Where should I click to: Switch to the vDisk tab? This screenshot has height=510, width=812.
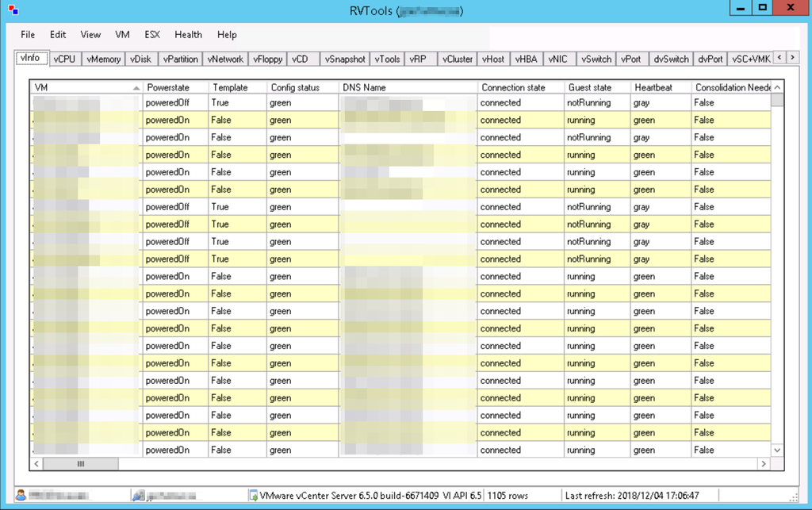tap(141, 59)
